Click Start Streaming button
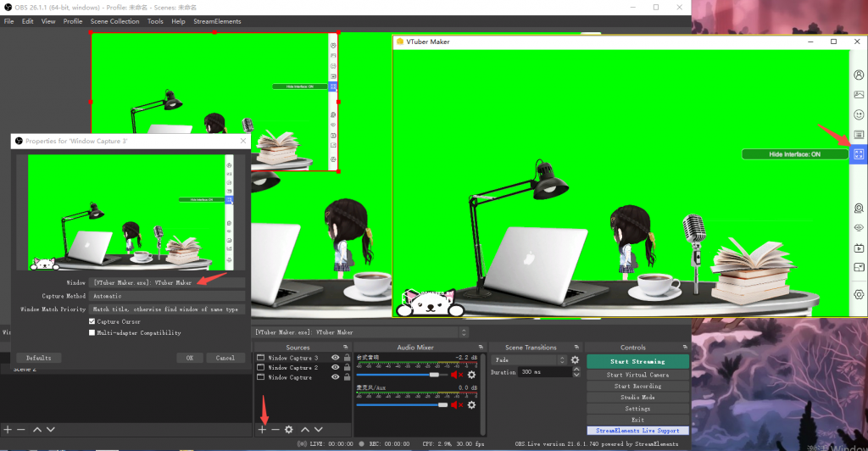 (x=637, y=361)
